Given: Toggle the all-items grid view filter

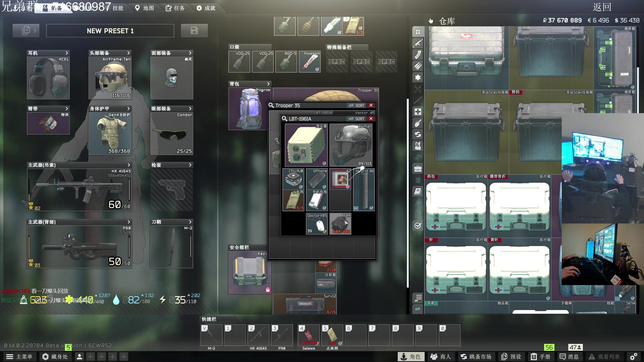Looking at the screenshot, I should click(x=418, y=32).
